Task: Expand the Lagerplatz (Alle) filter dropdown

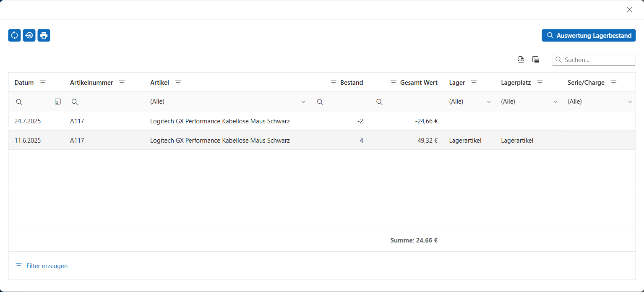Action: 555,102
